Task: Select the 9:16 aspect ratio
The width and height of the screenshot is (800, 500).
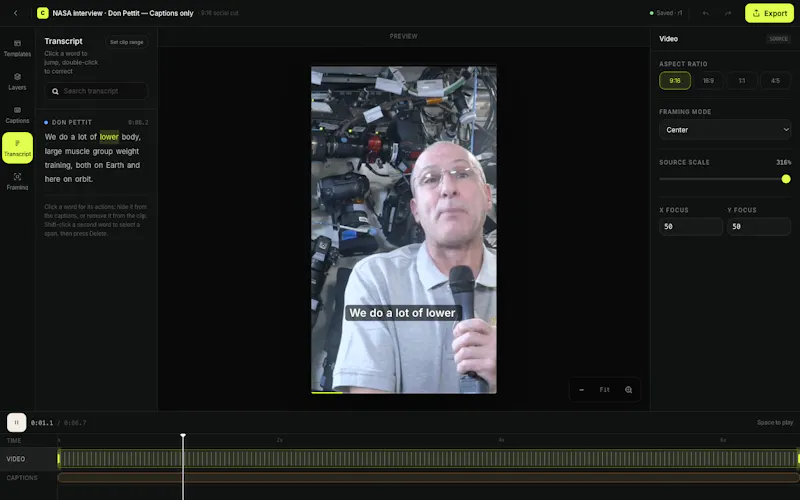Action: point(675,81)
